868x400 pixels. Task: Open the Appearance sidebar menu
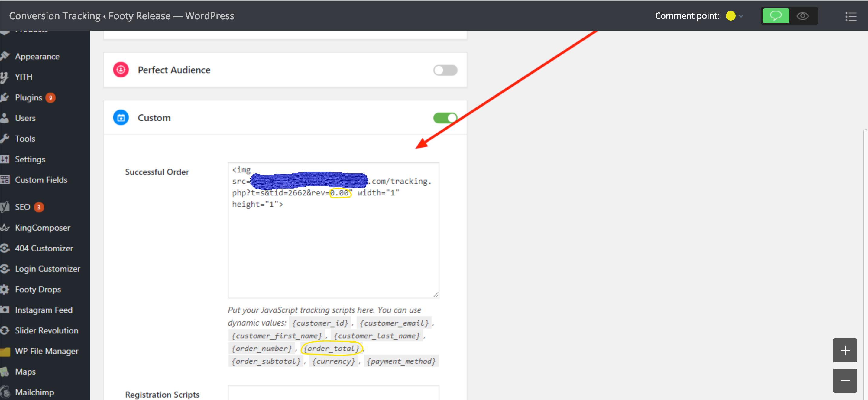37,57
